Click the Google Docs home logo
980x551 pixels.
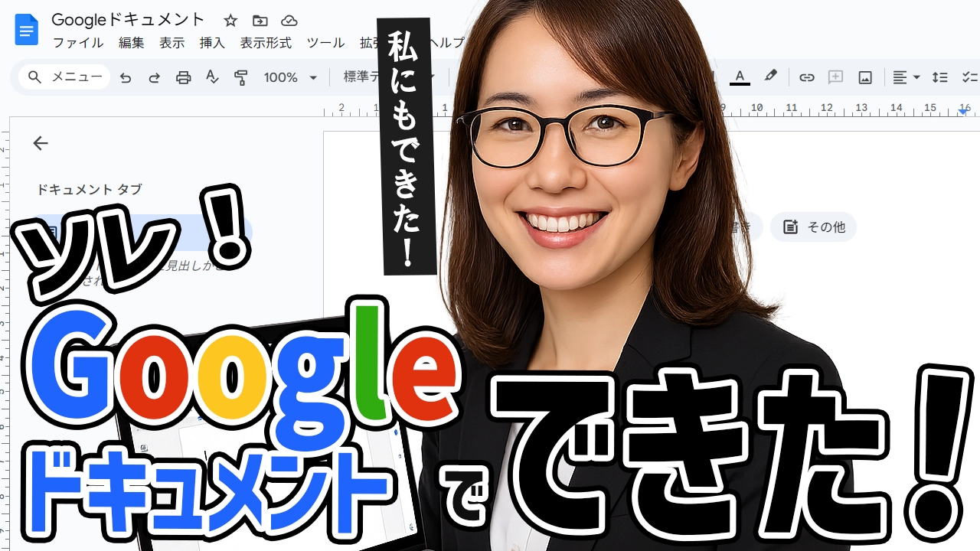[26, 30]
